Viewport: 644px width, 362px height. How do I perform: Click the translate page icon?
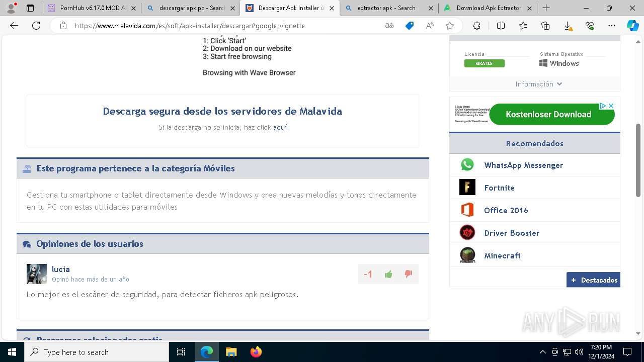[389, 26]
